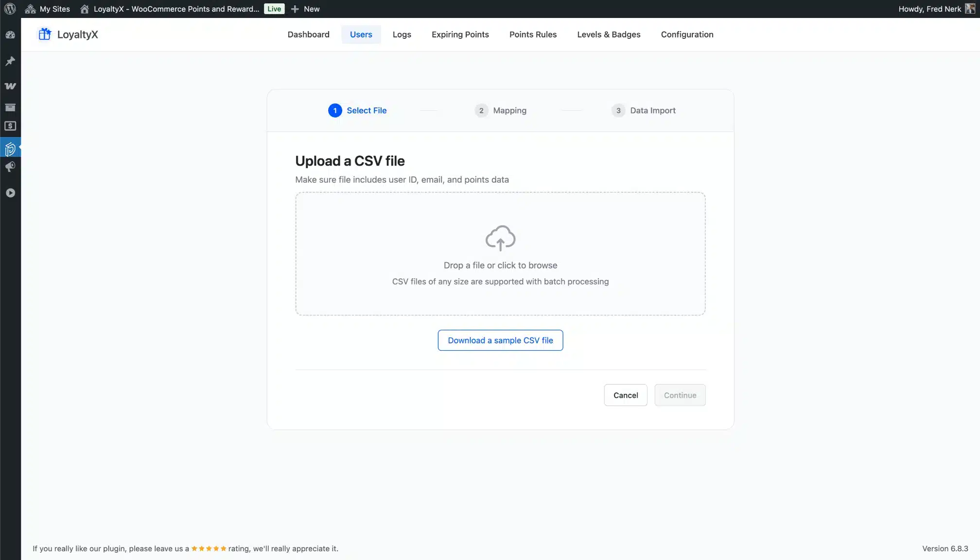Click the Fred Nerk avatar thumbnail
This screenshot has width=980, height=560.
coord(970,9)
